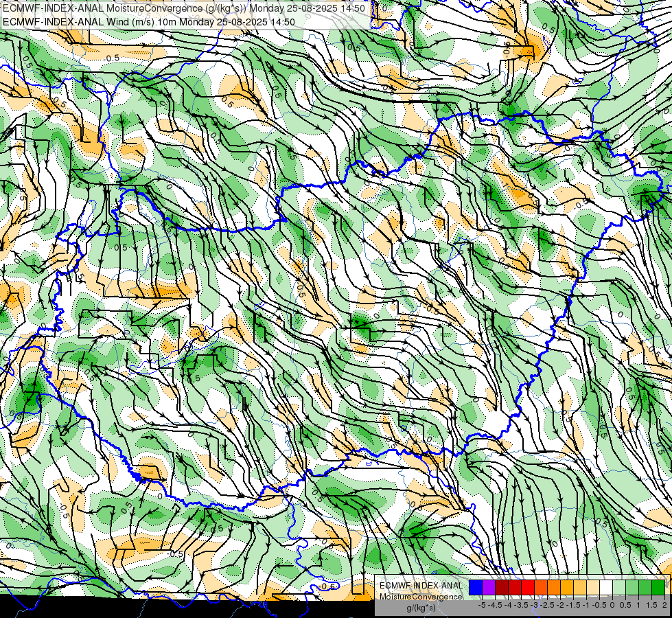Click the -4.5 legend tick label
This screenshot has height=618, width=672.
[x=495, y=605]
